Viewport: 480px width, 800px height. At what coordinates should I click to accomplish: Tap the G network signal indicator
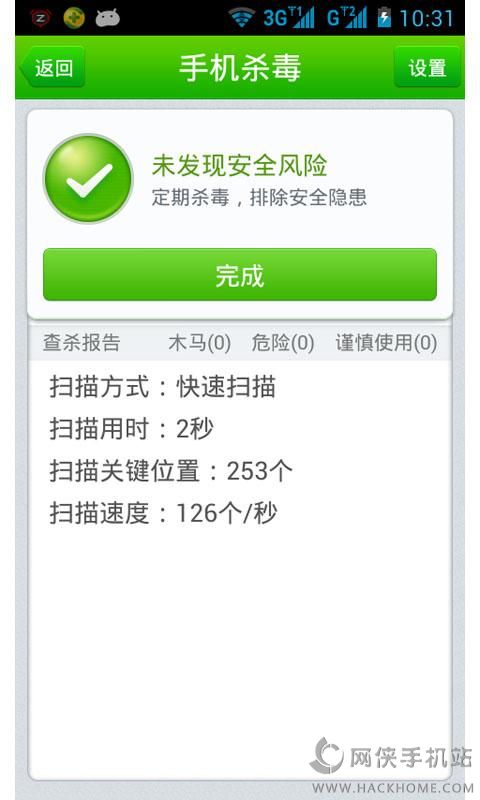(347, 18)
